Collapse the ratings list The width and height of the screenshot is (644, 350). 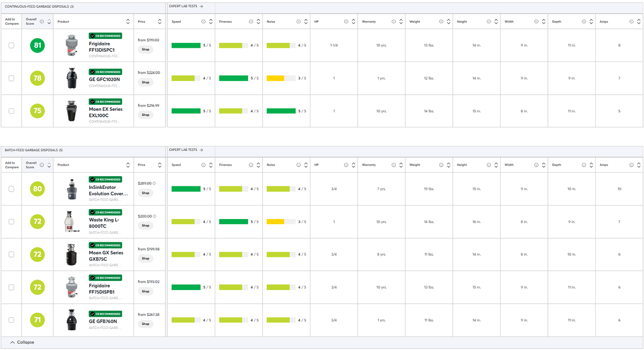point(22,342)
